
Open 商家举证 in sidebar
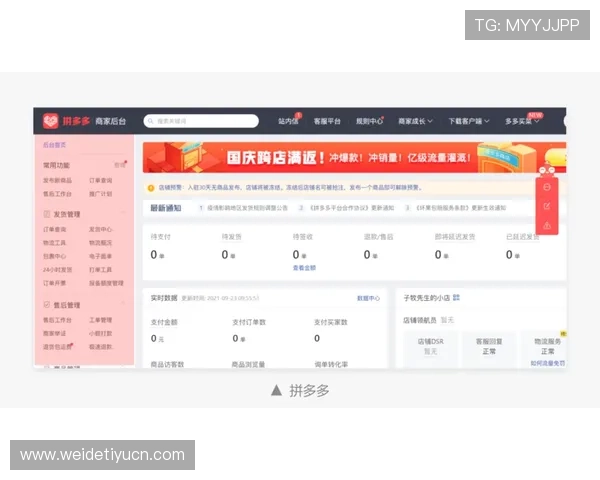[54, 333]
